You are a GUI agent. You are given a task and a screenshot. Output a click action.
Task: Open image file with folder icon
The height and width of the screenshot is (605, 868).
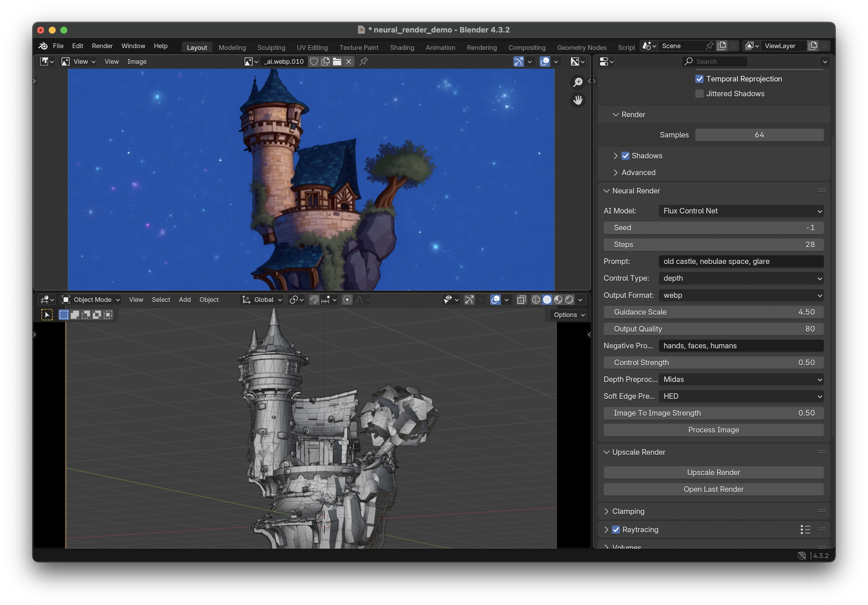coord(337,61)
